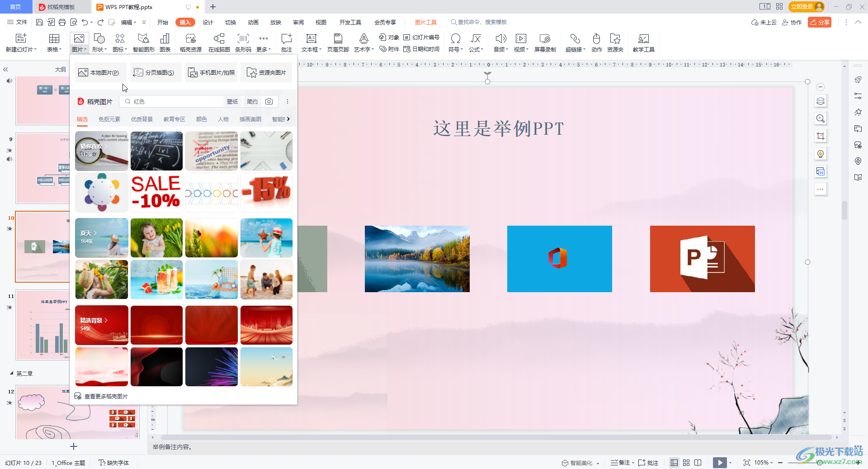
Task: Open the 公式 formula tool
Action: (476, 43)
